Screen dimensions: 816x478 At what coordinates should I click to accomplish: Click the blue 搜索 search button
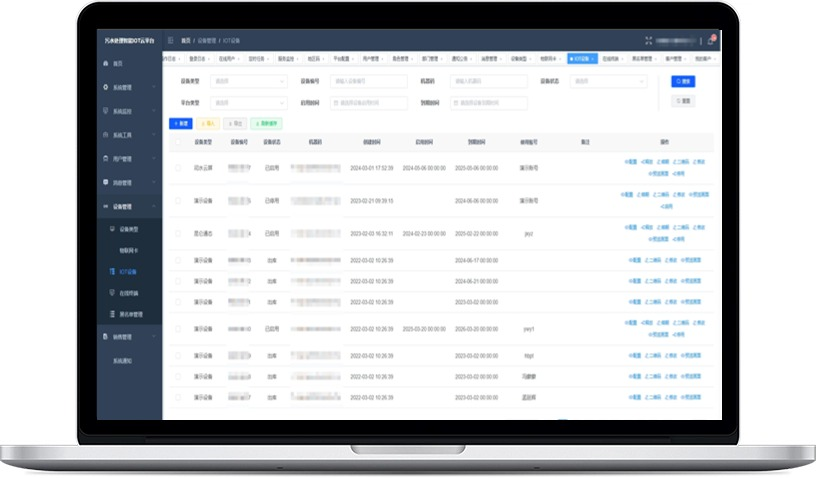point(683,81)
